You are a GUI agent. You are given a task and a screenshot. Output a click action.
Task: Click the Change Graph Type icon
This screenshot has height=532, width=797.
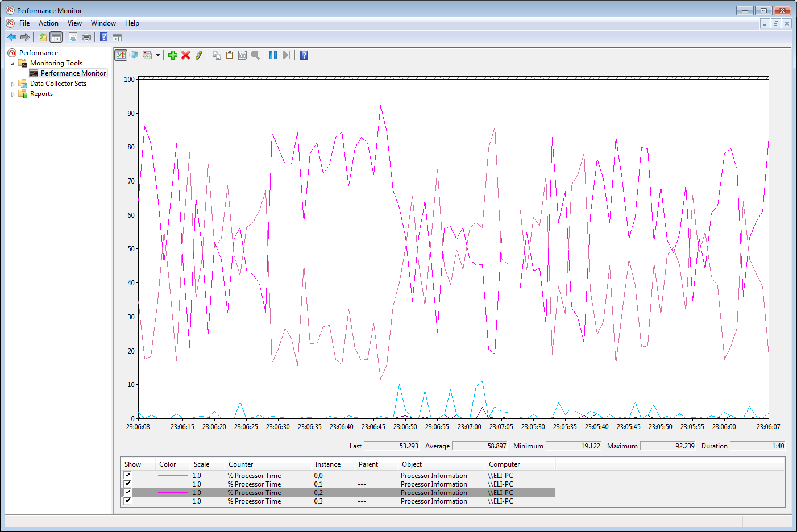(148, 55)
